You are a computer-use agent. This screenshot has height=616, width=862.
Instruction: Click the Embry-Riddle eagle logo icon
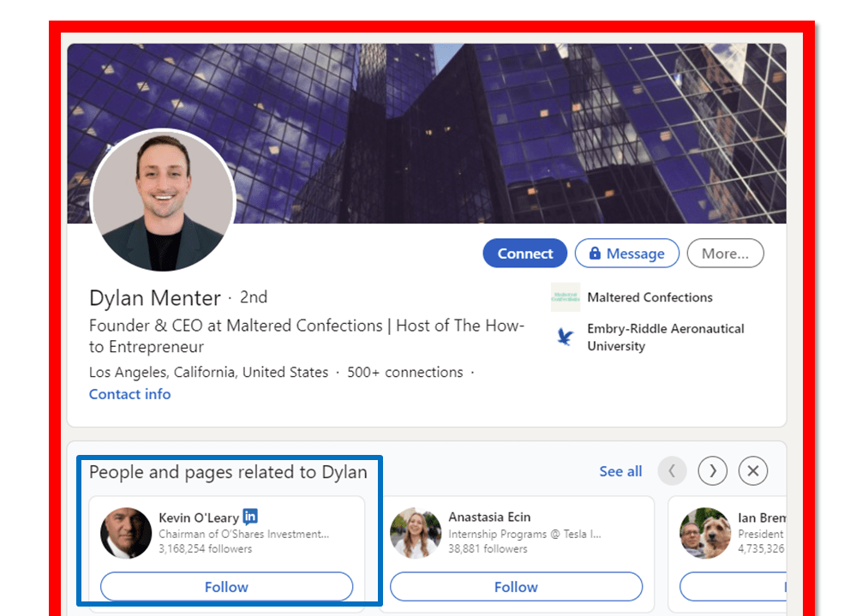pos(565,337)
